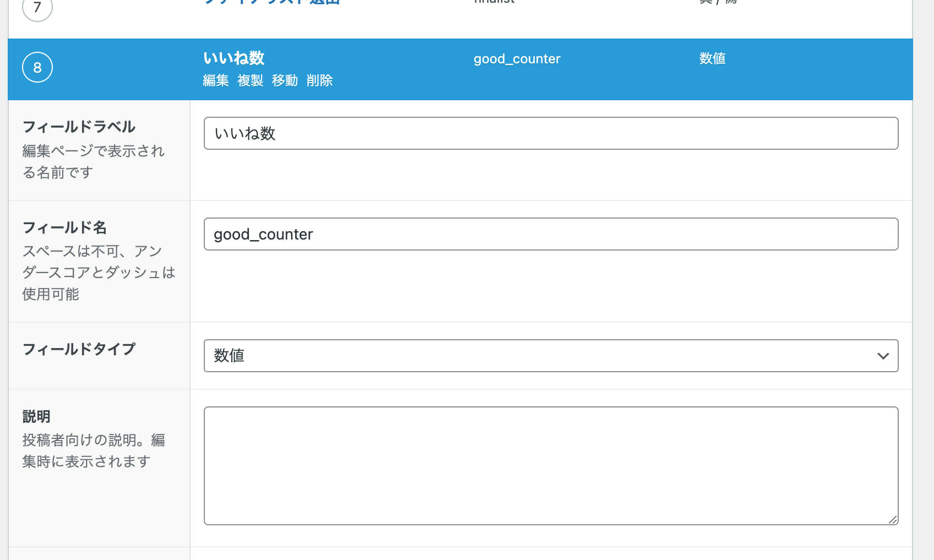
Task: Focus the フィールド名 input containing good_counter
Action: tap(551, 234)
